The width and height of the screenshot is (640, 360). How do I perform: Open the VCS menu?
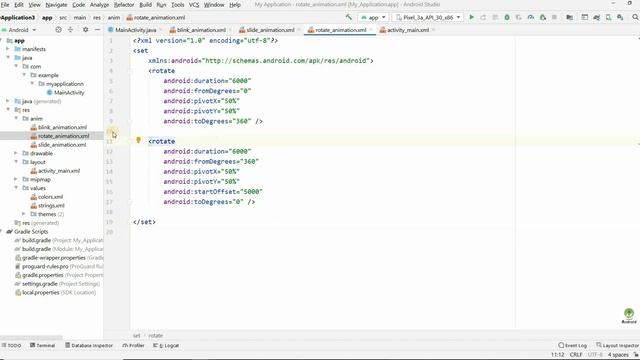tap(194, 4)
